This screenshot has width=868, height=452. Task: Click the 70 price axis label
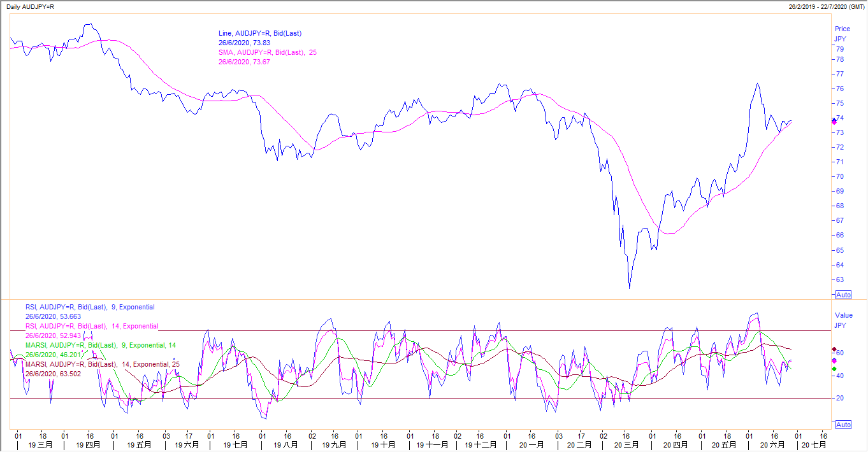click(x=840, y=176)
